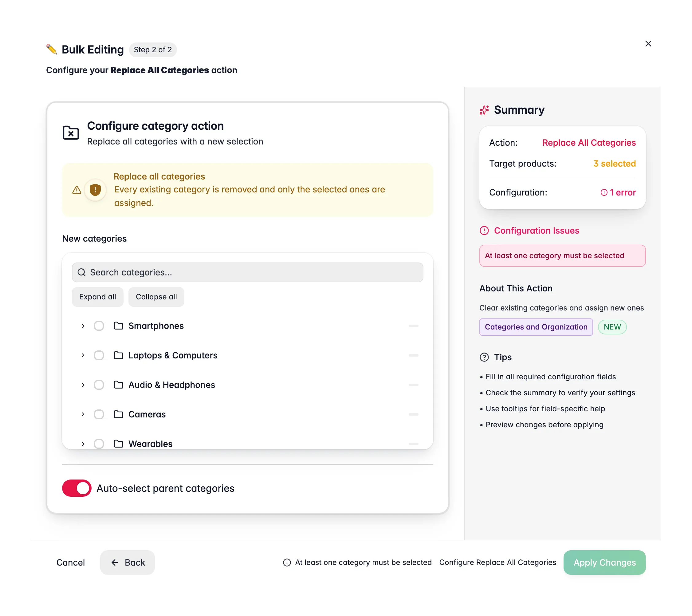The width and height of the screenshot is (692, 616).
Task: Click the alert icon beside Configuration Issues
Action: click(484, 231)
